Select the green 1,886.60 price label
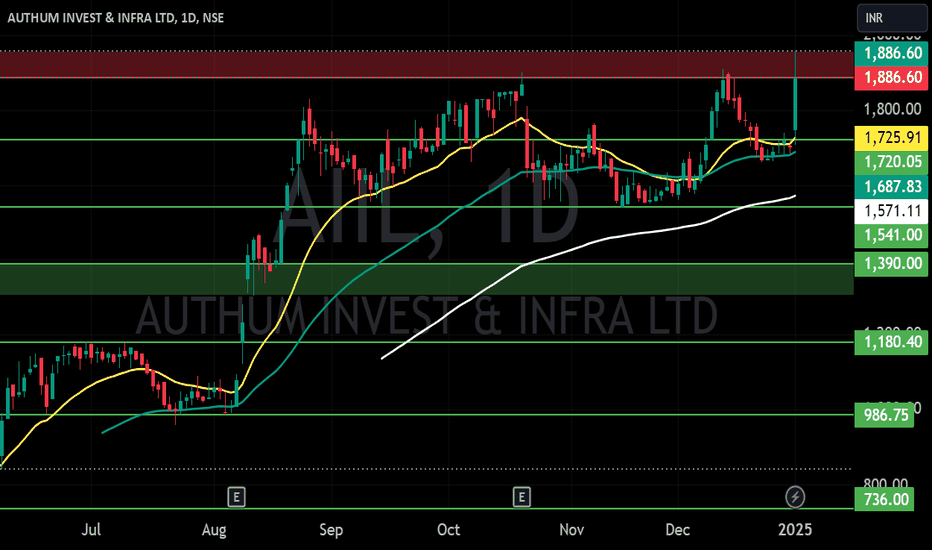The height and width of the screenshot is (550, 932). [x=891, y=53]
